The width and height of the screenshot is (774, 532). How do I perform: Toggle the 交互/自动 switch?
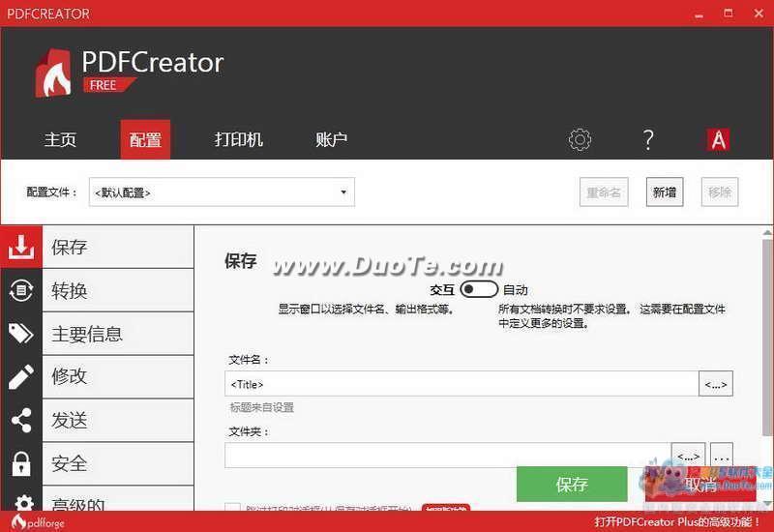[479, 289]
